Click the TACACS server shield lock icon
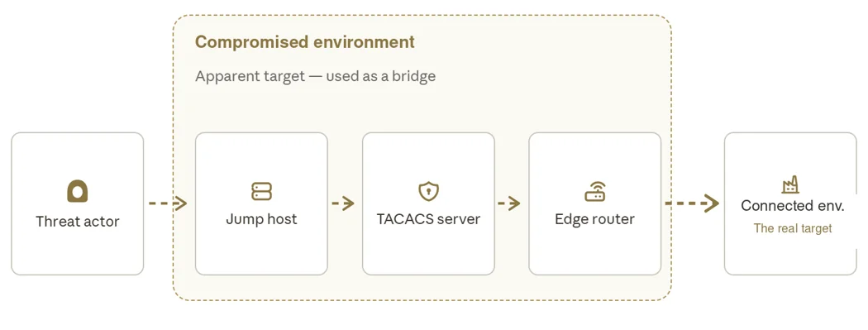Viewport: 868px width, 330px height. click(x=428, y=191)
